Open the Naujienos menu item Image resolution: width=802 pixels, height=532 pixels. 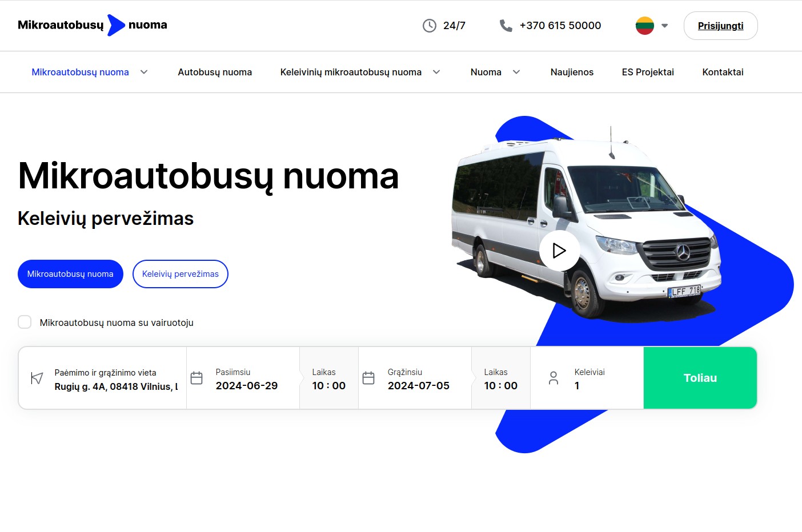[572, 72]
